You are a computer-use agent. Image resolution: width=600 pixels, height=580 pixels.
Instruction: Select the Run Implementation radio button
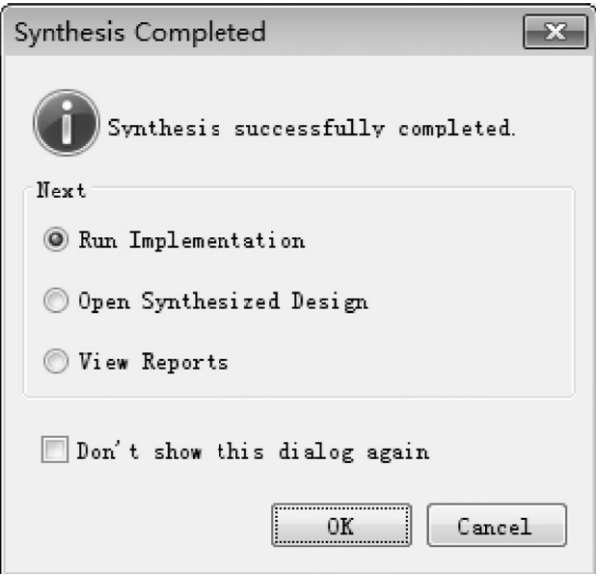57,241
